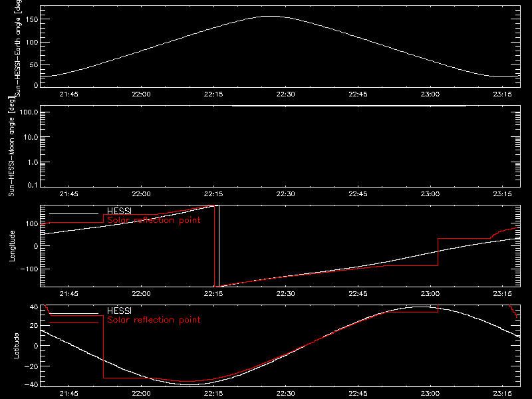Image resolution: width=532 pixels, height=399 pixels.
Task: Click the 100.0 tick on Moon angle plot
Action: (29, 112)
